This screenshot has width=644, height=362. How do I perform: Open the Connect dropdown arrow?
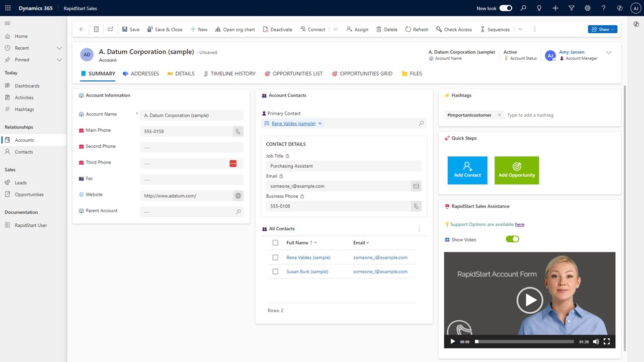click(x=336, y=29)
